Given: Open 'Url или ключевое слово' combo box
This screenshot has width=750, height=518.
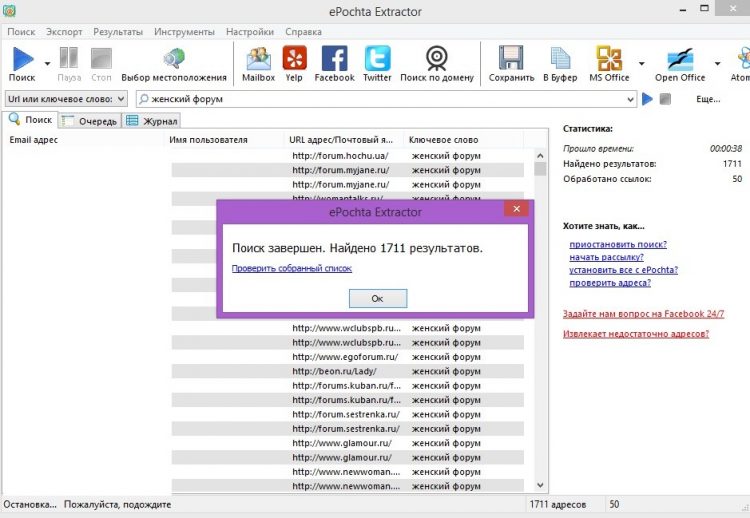Looking at the screenshot, I should (66, 99).
